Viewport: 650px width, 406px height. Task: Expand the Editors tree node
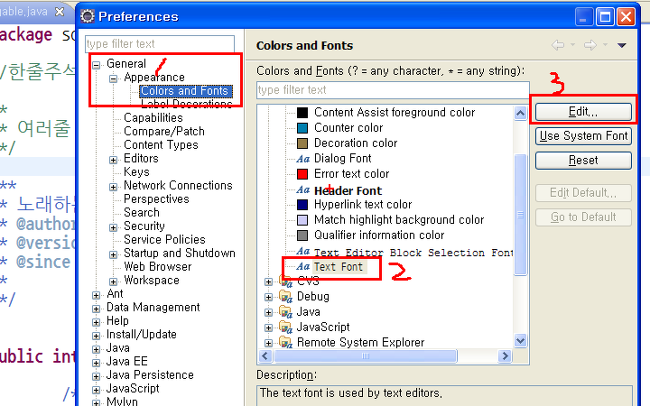coord(113,160)
